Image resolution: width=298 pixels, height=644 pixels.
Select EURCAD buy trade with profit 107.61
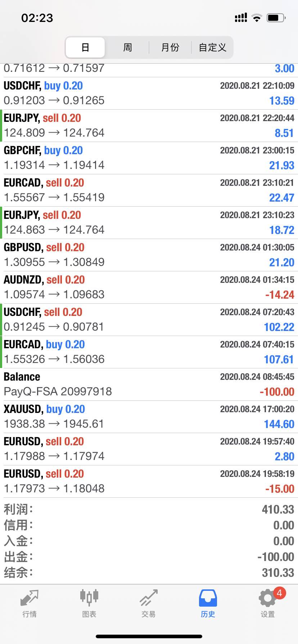[149, 352]
